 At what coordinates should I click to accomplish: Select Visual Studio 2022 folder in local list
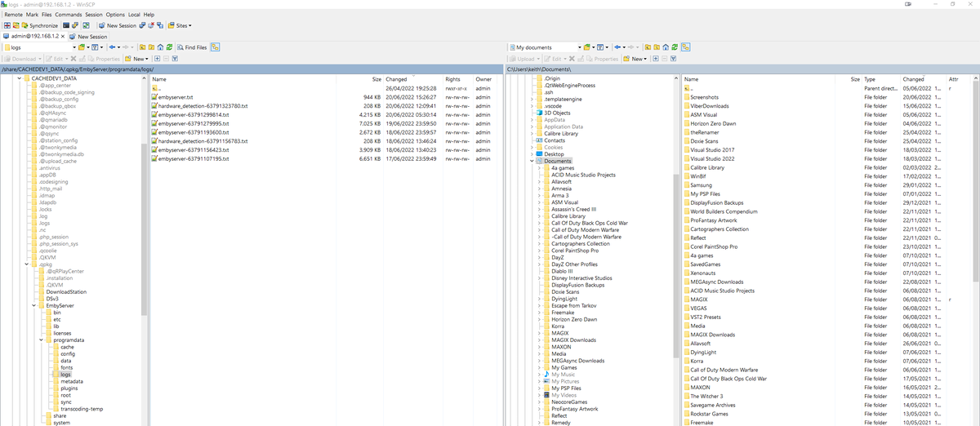pos(711,158)
